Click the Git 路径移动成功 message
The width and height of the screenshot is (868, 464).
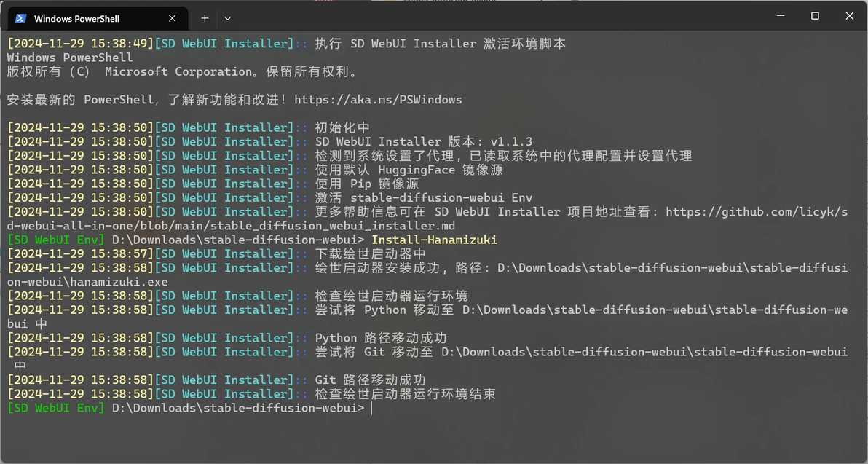[x=370, y=380]
